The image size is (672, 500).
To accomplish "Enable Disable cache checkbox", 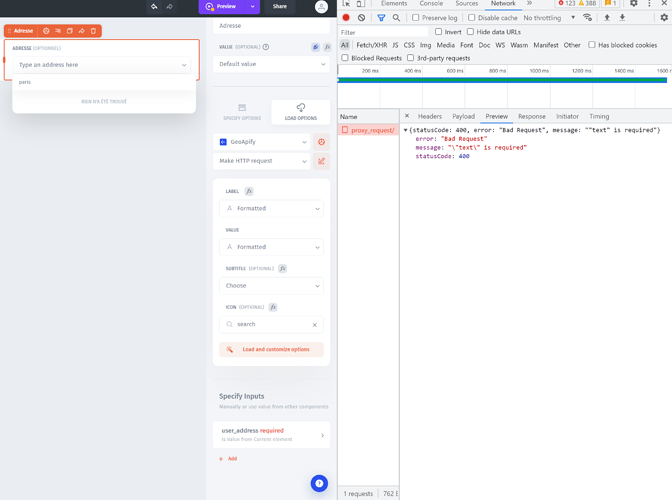I will pos(471,18).
